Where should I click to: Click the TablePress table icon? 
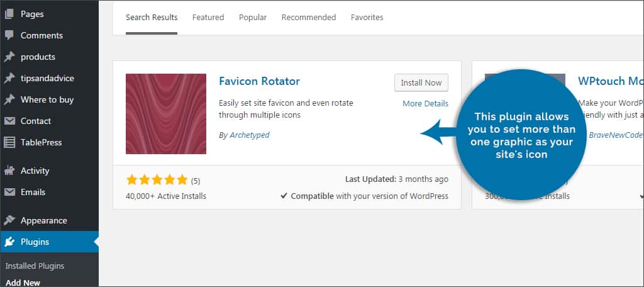click(x=9, y=142)
